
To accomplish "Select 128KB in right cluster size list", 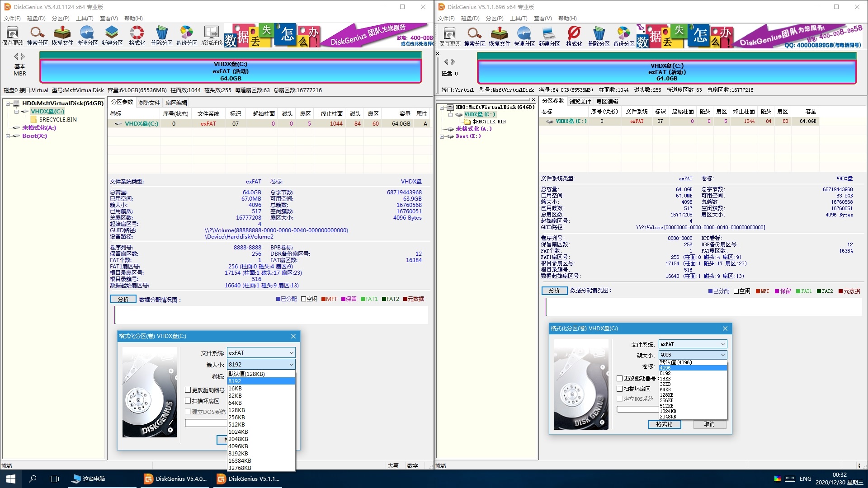I will click(693, 395).
